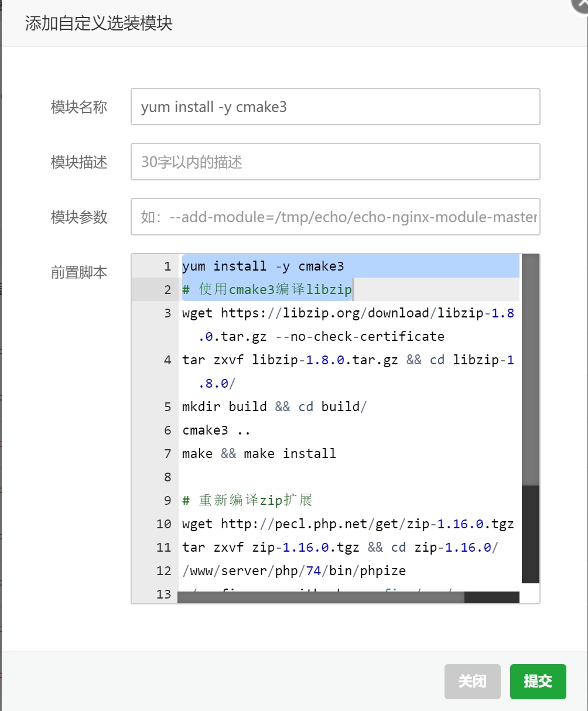Click the script editor's horizontal scrollbar thumb
588x711 pixels.
(x=320, y=597)
